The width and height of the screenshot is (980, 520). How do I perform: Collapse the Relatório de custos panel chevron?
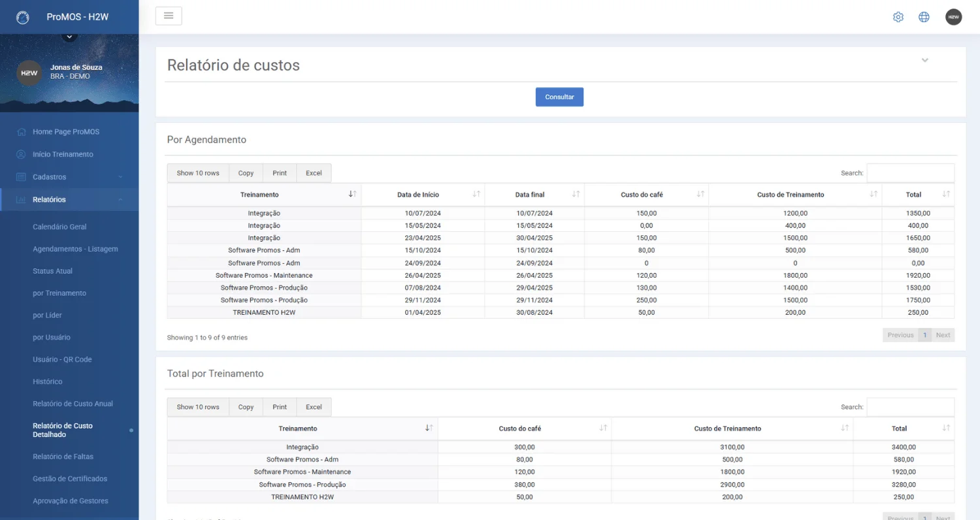[924, 60]
